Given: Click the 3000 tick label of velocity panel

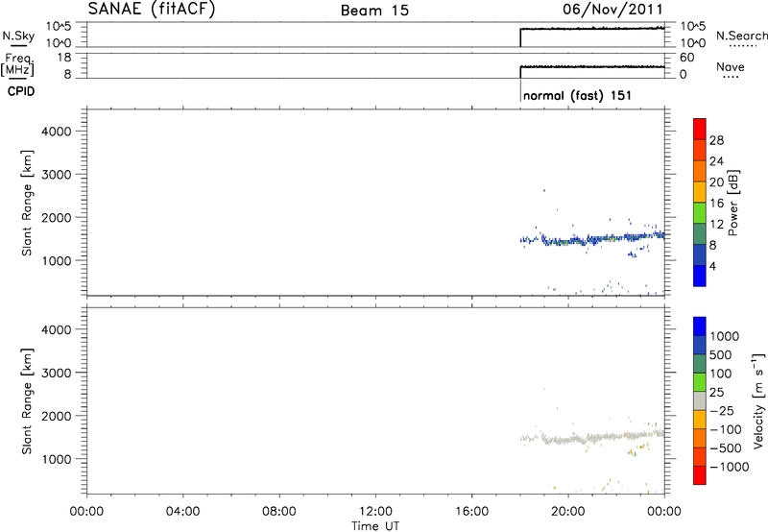Looking at the screenshot, I should (x=57, y=373).
